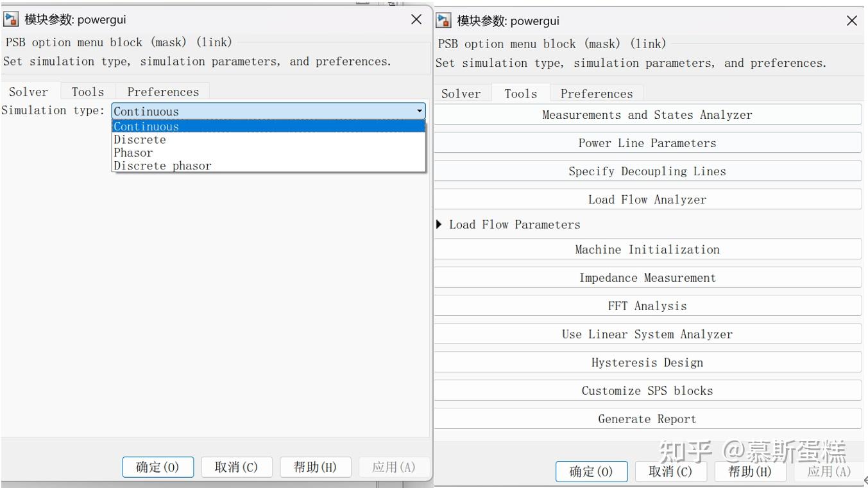Viewport: 868px width, 488px height.
Task: Click Specify Decoupling Lines button
Action: [647, 171]
